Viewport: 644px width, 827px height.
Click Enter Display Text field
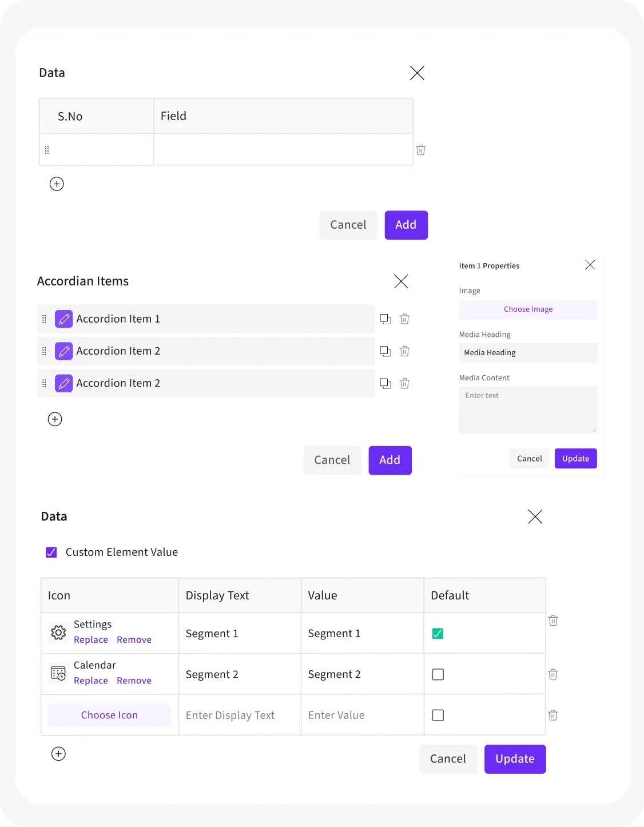240,715
